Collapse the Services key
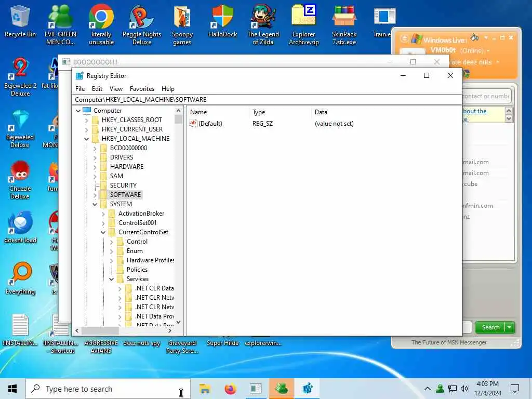The height and width of the screenshot is (399, 532). (x=112, y=279)
